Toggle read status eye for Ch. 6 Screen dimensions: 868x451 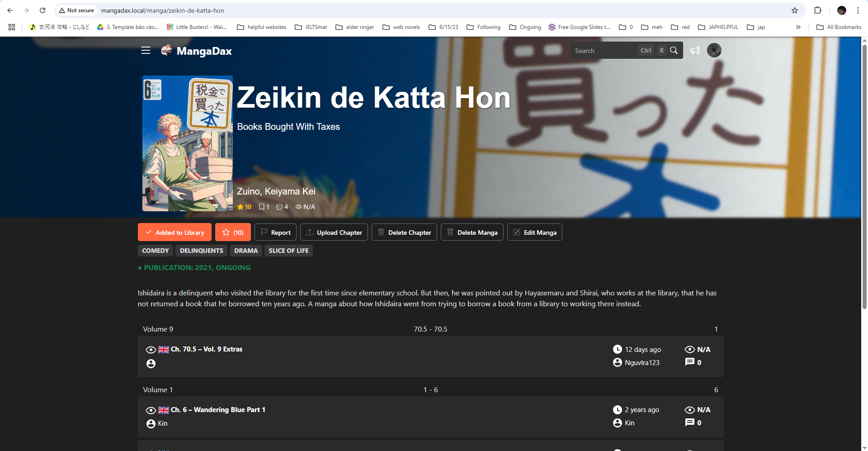pyautogui.click(x=151, y=410)
